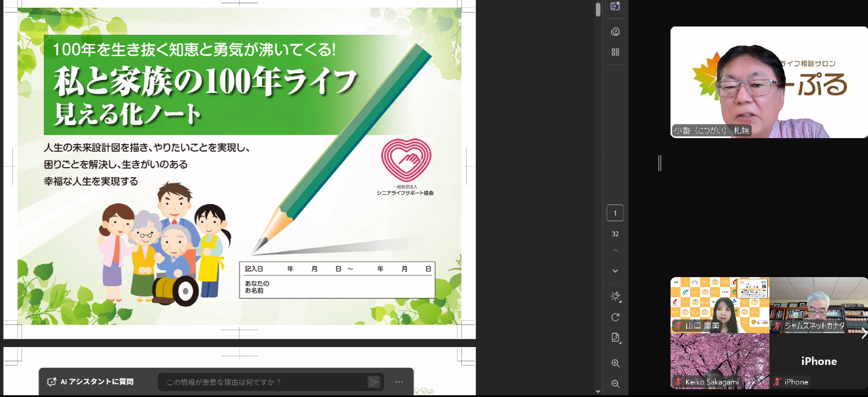The image size is (868, 397).
Task: Open the page display fit options
Action: coord(615,338)
